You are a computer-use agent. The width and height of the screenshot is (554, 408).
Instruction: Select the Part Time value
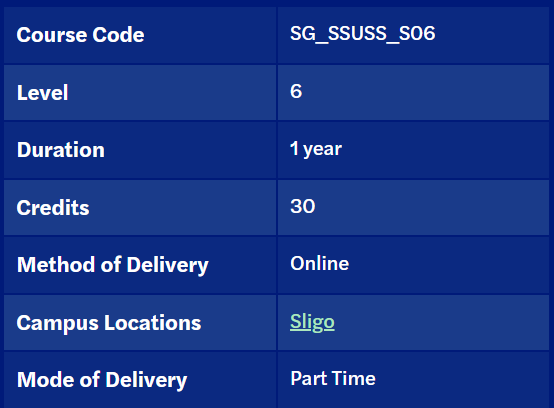click(x=333, y=379)
